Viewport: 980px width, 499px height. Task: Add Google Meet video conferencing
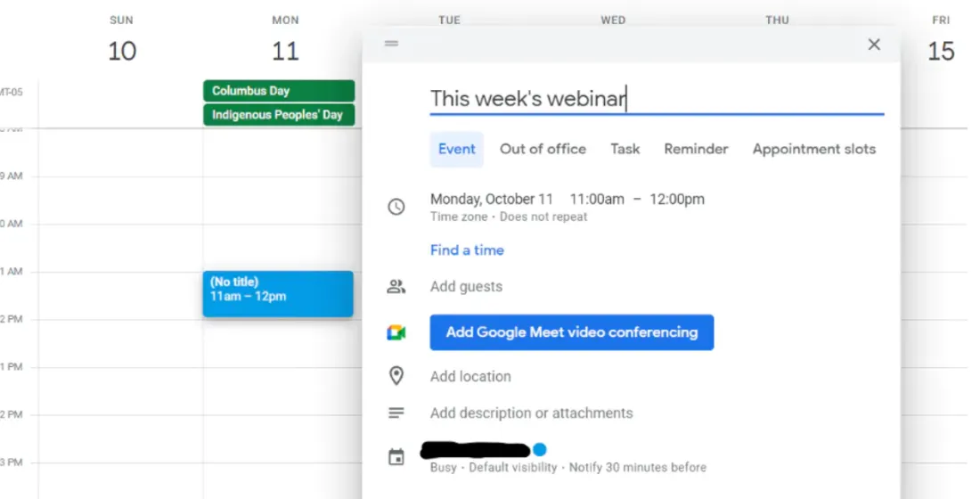[572, 332]
